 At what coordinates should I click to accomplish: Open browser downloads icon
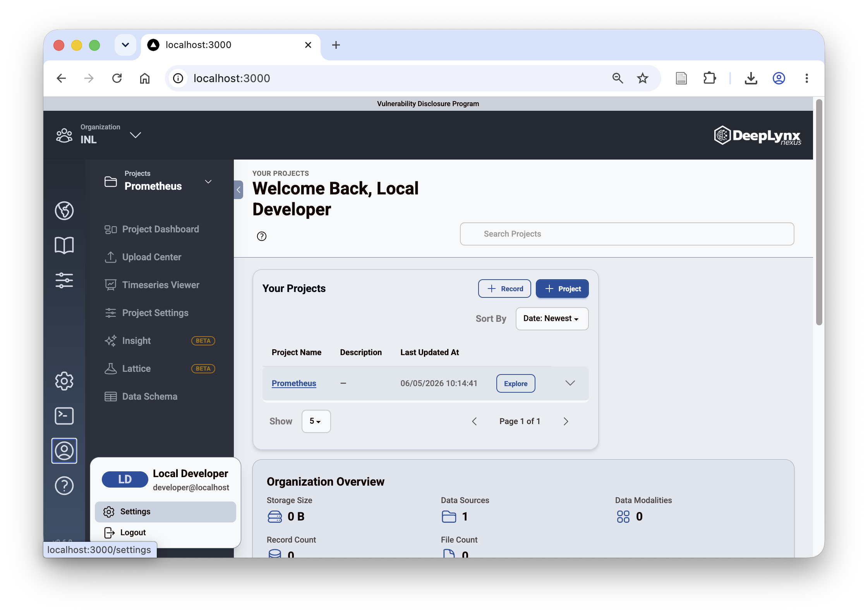pyautogui.click(x=751, y=78)
